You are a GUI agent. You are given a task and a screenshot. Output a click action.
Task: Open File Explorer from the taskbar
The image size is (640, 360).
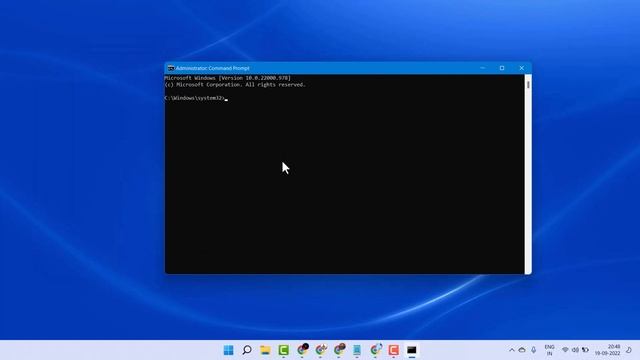[x=265, y=350]
